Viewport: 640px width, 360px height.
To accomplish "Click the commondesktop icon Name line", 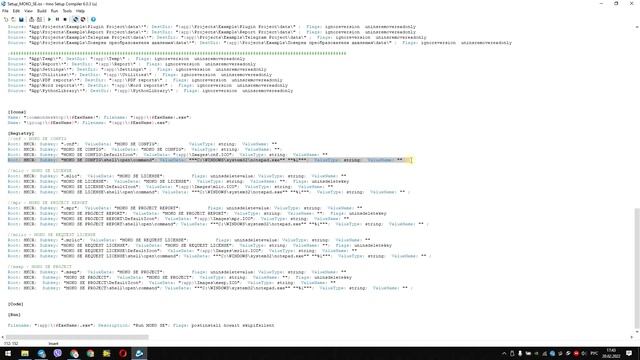I will pyautogui.click(x=99, y=117).
